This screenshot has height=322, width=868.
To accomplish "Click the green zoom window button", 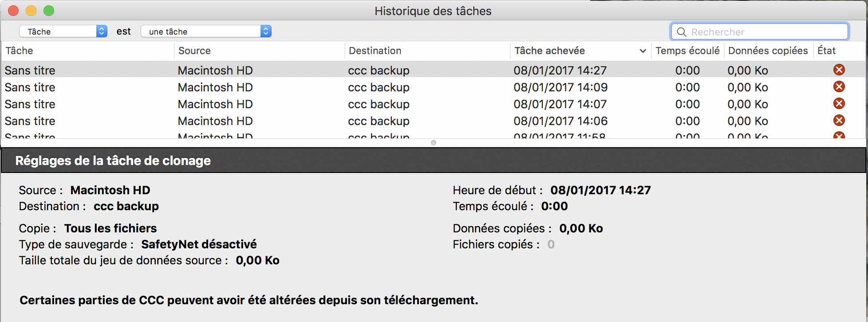I will [x=49, y=11].
